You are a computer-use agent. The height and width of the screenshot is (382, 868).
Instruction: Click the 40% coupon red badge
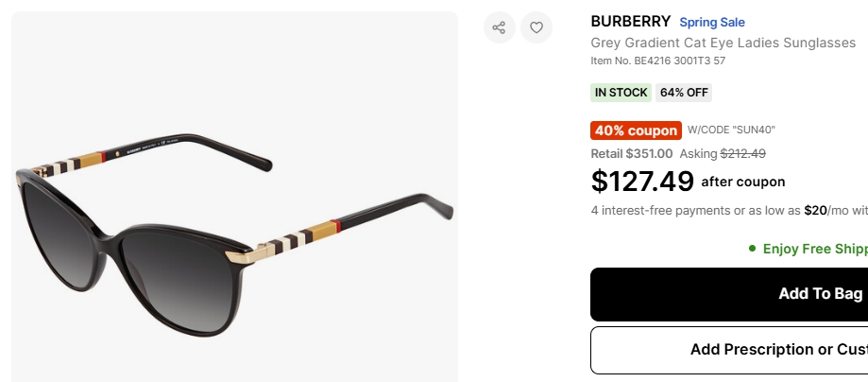click(636, 130)
